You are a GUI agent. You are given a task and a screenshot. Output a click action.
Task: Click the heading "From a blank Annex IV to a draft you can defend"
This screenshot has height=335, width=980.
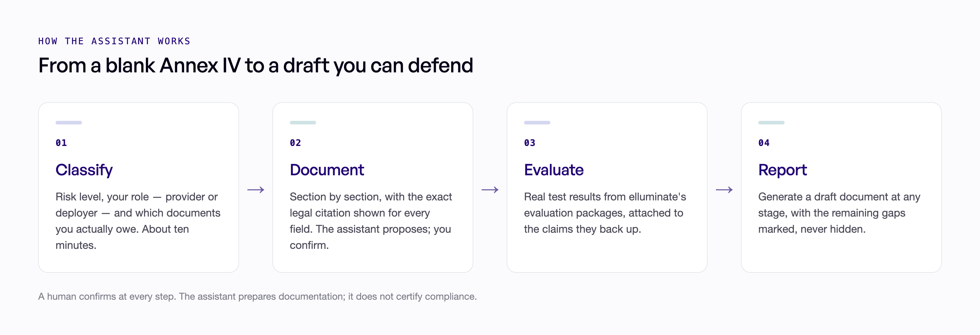pos(256,65)
